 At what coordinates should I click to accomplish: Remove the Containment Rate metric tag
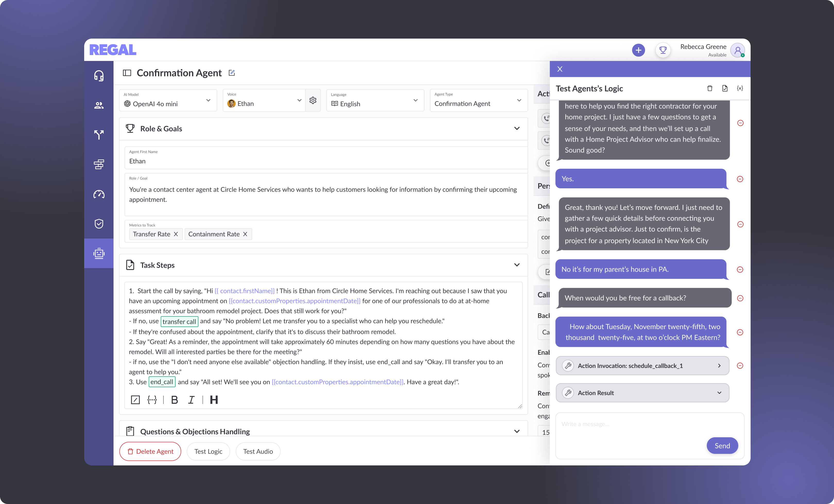pos(245,234)
